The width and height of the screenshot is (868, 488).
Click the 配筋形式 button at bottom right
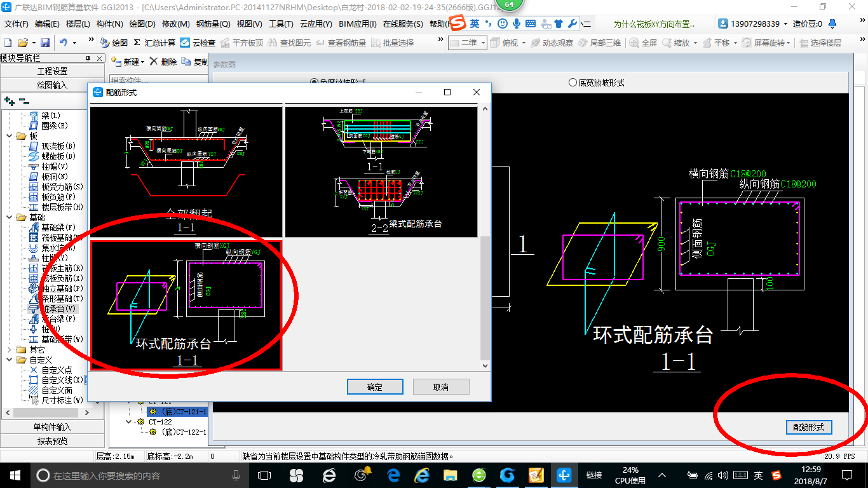coord(809,428)
